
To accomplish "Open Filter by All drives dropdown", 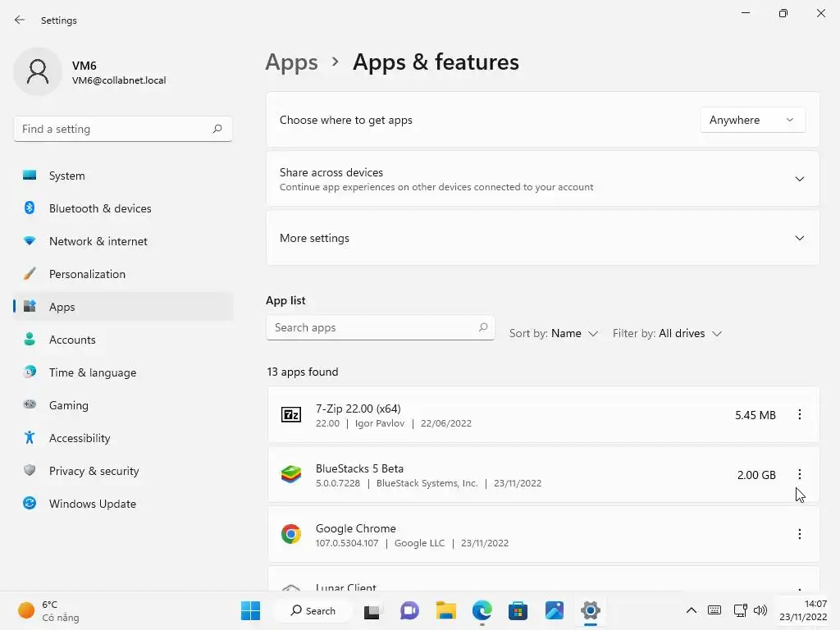I will pyautogui.click(x=668, y=333).
